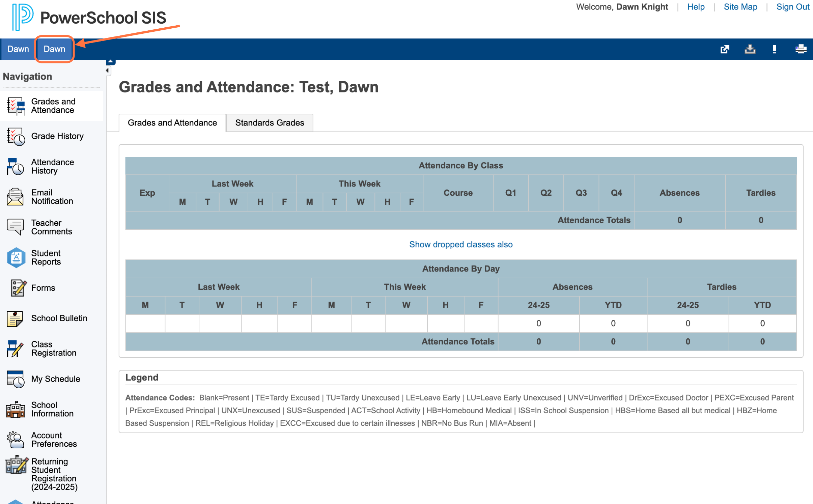Click the Attendance Codes label in legend
Viewport: 813px width, 504px height.
(x=160, y=398)
